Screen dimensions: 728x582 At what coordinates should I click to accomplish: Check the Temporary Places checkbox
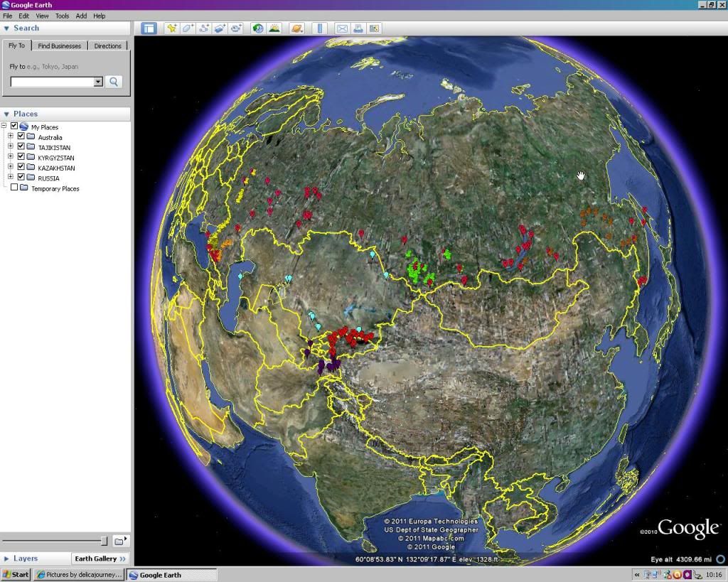tap(14, 187)
